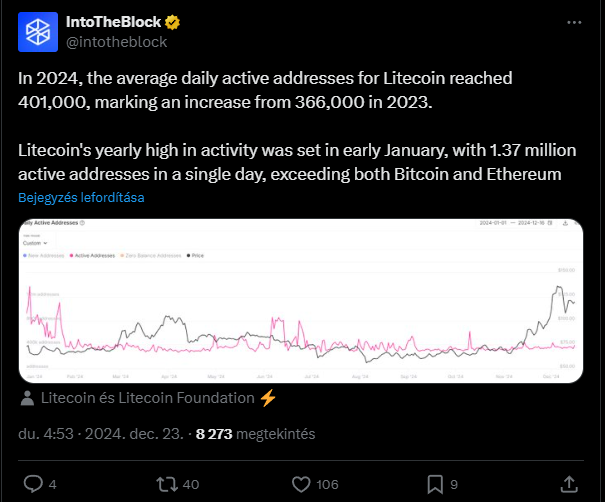605x502 pixels.
Task: Click the Bejegyzés lefordítása translate link
Action: tap(81, 198)
